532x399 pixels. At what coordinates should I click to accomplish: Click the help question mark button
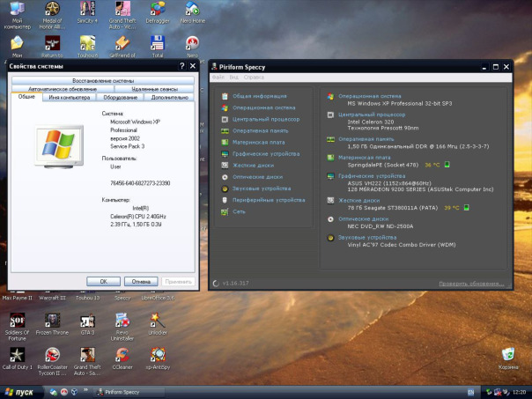tap(182, 66)
